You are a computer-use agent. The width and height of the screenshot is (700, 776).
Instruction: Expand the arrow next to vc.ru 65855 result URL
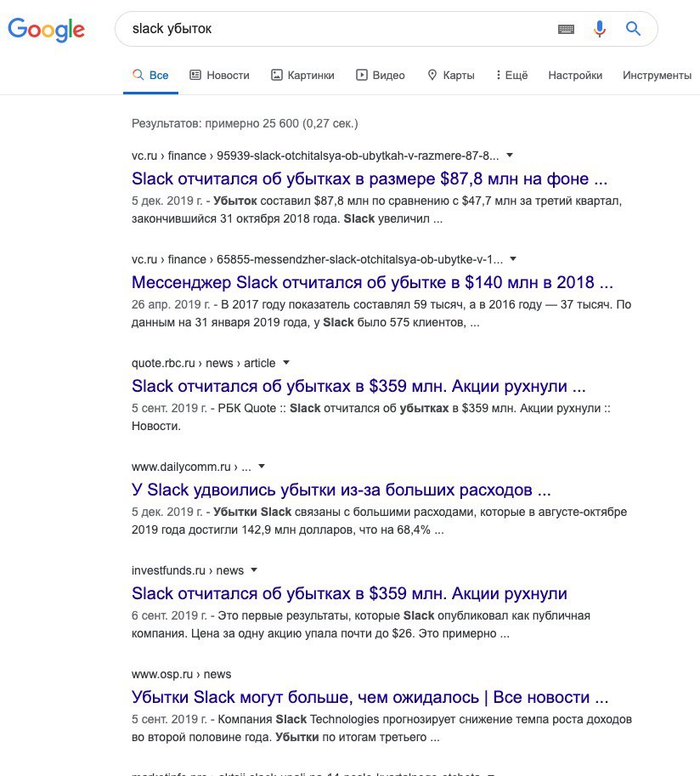(513, 259)
